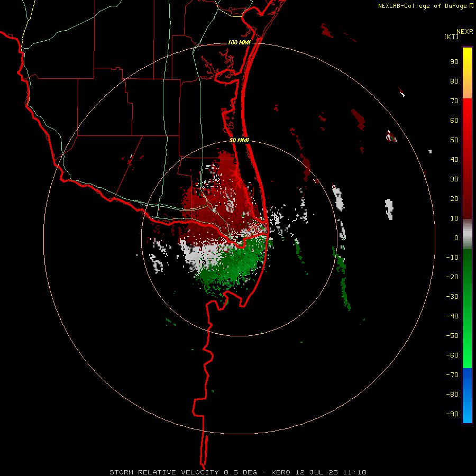Click the 50 value on velocity scale
Viewport: 476px width, 476px height.
pyautogui.click(x=454, y=140)
